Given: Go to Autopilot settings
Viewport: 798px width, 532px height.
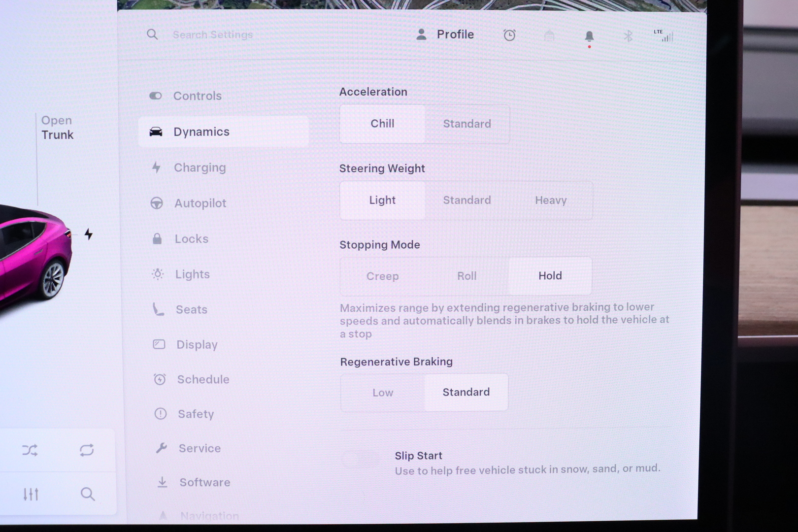Looking at the screenshot, I should [200, 203].
